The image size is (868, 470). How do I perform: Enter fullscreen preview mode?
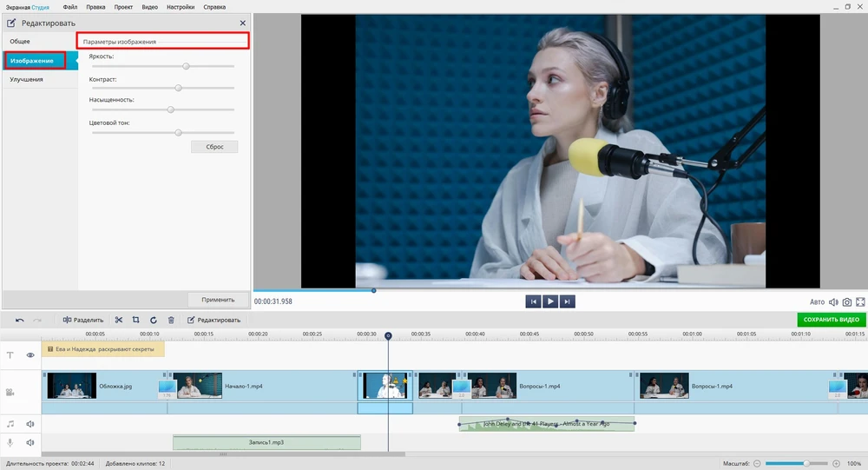(860, 301)
